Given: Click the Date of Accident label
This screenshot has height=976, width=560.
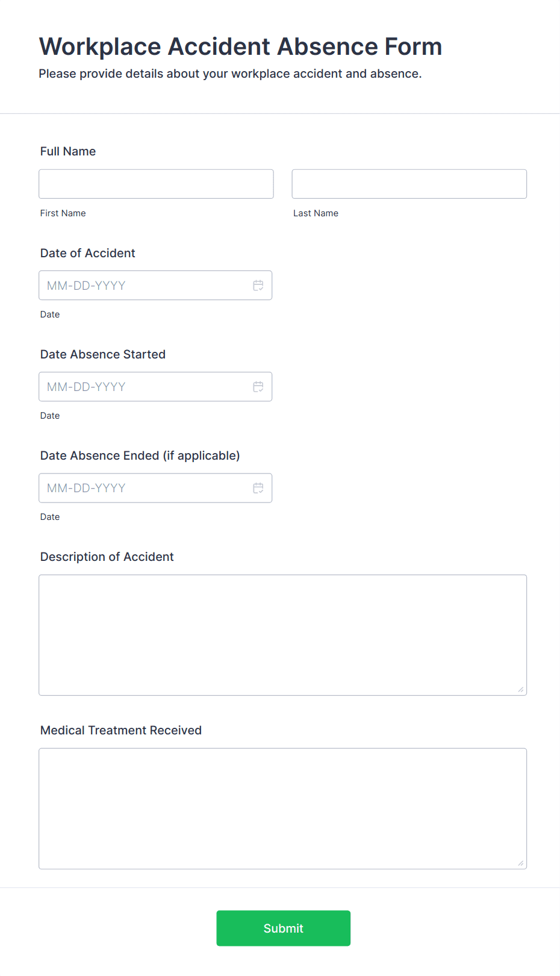Looking at the screenshot, I should (x=88, y=253).
